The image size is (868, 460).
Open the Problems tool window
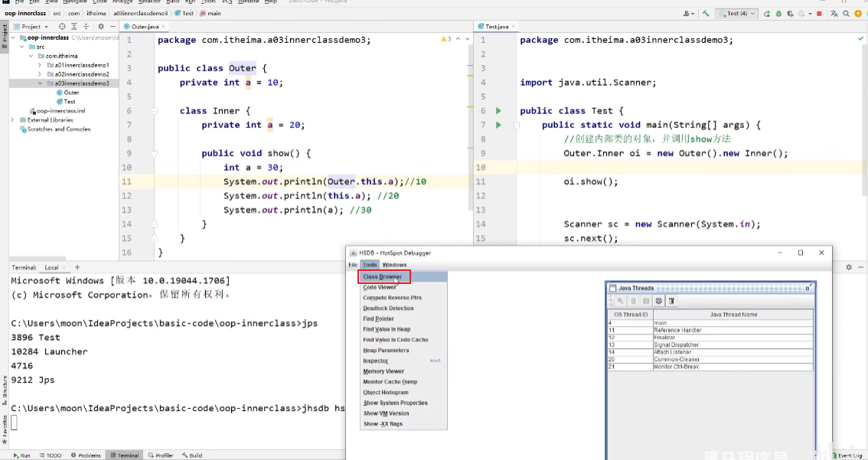(x=85, y=455)
